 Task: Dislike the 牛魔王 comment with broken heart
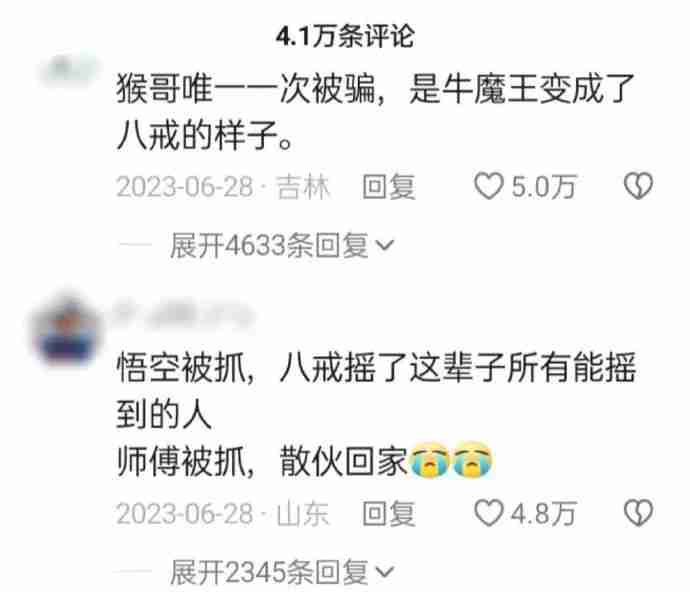pos(638,186)
